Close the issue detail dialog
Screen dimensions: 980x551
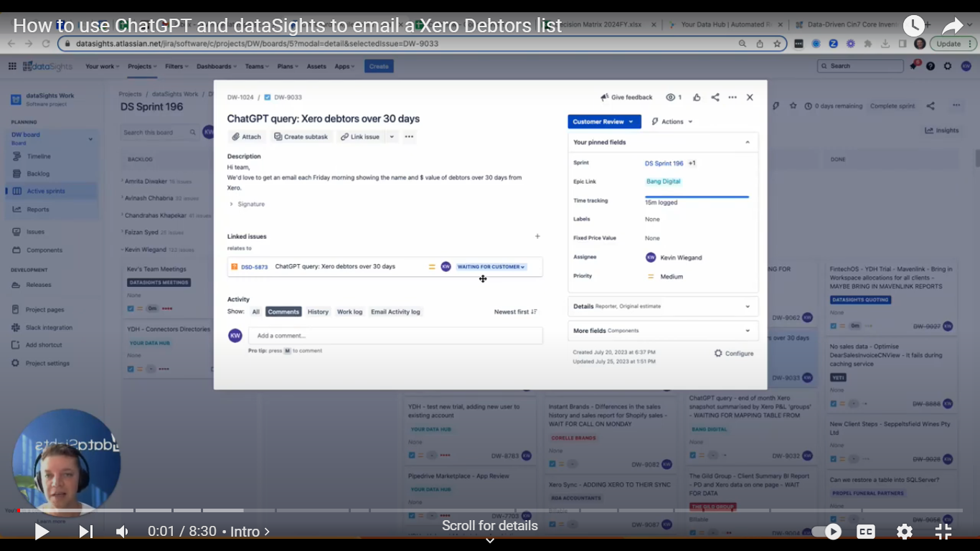point(750,97)
